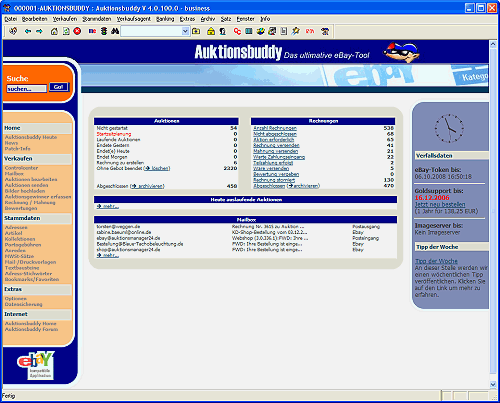This screenshot has width=500, height=403.
Task: Click the yellow folder icon beside combo box
Action: (196, 31)
